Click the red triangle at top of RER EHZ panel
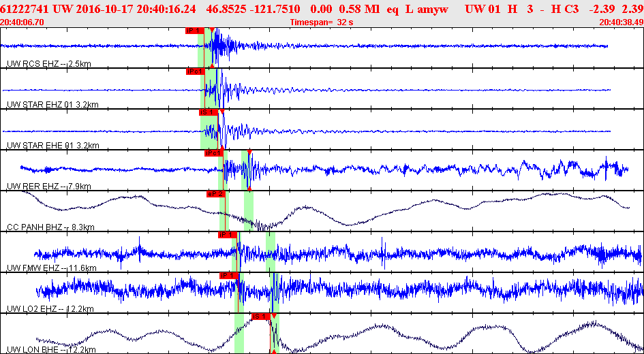Screen dimensions: 644x354 pyautogui.click(x=249, y=152)
